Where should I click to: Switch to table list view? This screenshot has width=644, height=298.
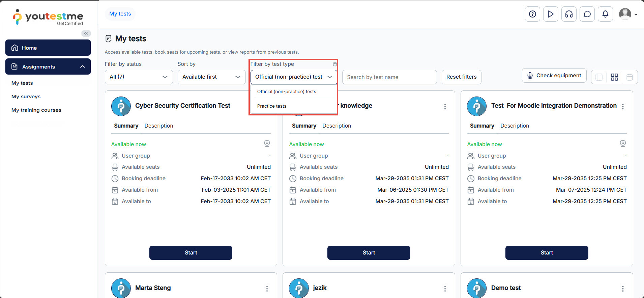(599, 77)
